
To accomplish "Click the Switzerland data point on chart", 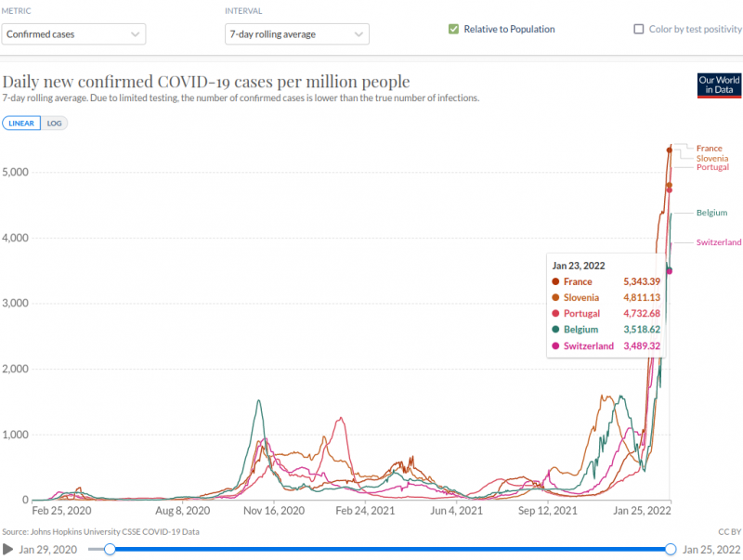I will pos(669,271).
